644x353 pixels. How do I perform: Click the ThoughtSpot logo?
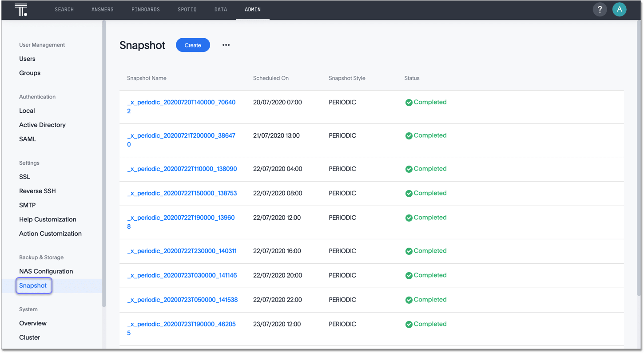21,9
